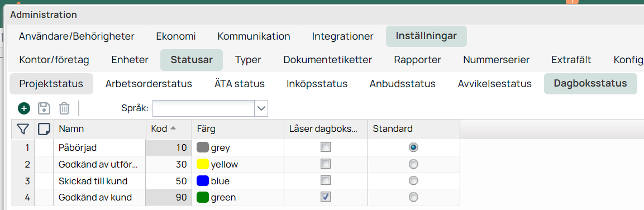Open the Typer sub-tab
644x210 pixels.
248,60
